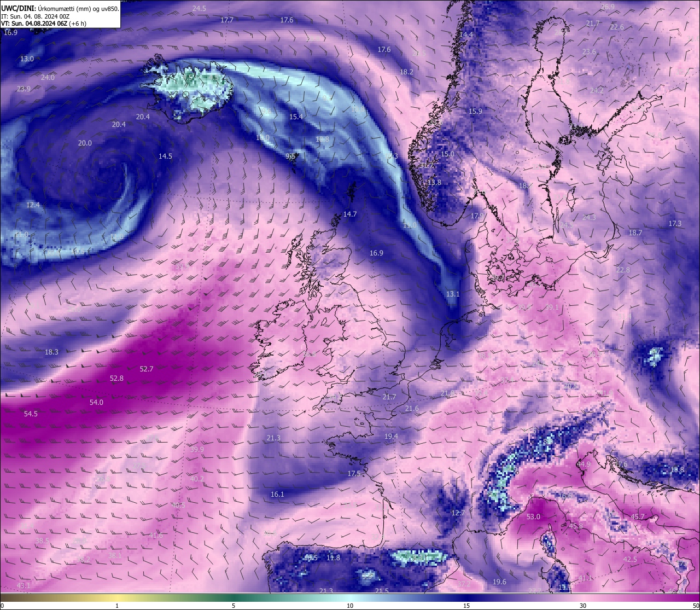Click the 52.7 map value
Screen dimensions: 700x610
(x=147, y=369)
